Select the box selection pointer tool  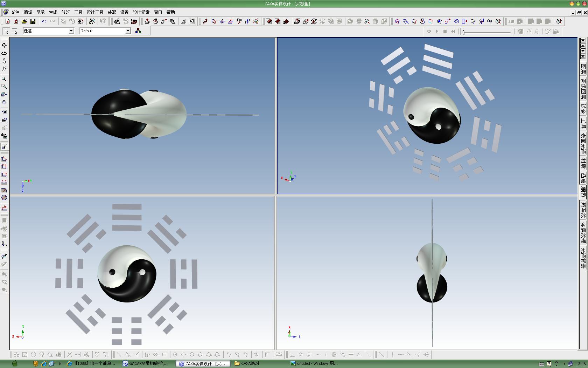(15, 31)
